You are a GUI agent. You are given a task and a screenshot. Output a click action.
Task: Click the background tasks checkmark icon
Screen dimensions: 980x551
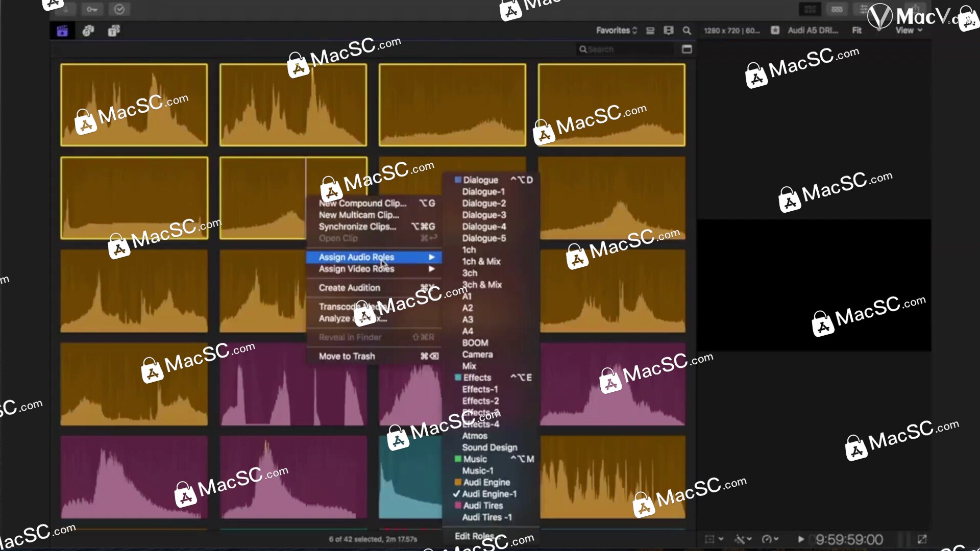[x=119, y=9]
